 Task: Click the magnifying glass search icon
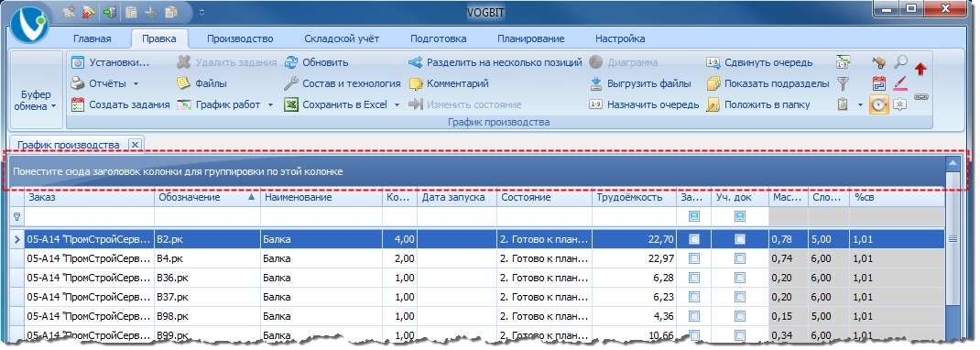click(900, 62)
